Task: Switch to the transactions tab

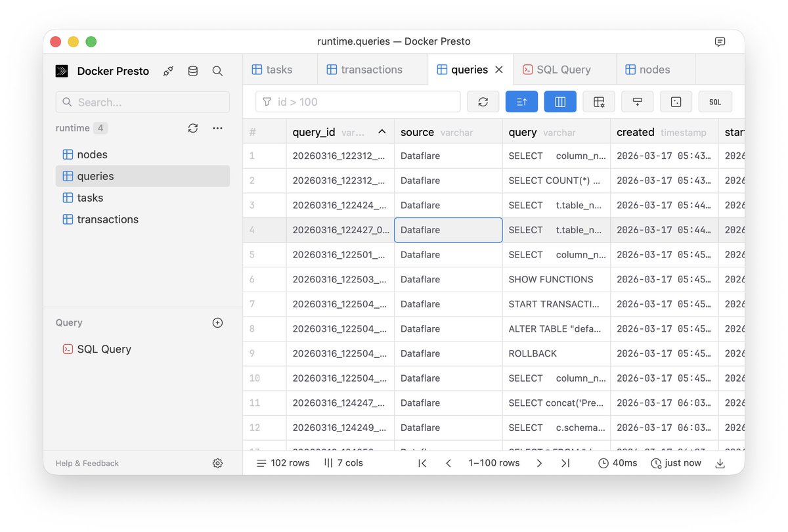Action: [372, 70]
